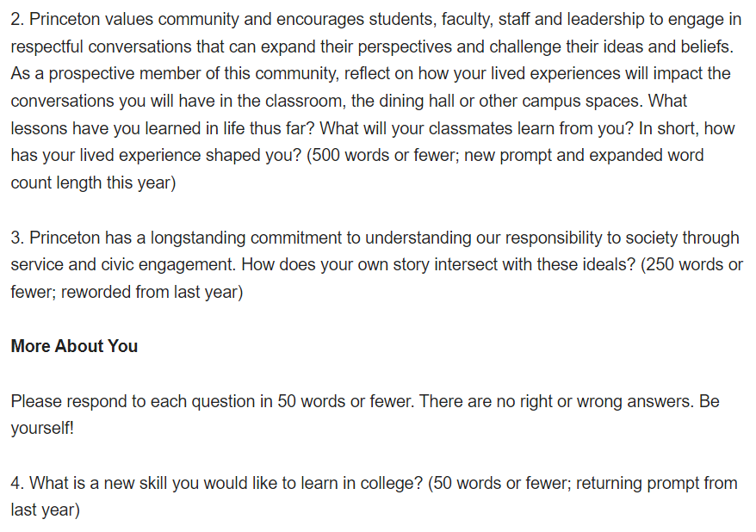Click the text "last year)" at the bottom
Screen dimensions: 756x532
point(46,510)
